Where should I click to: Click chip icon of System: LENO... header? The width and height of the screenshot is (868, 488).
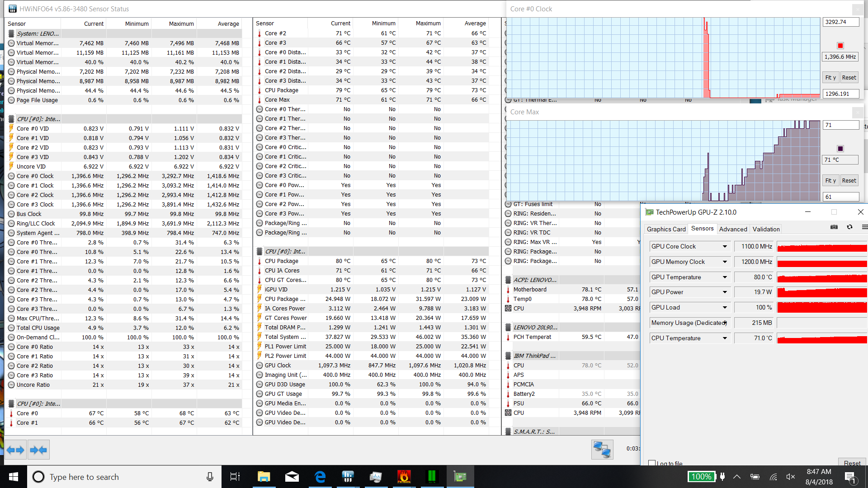point(11,34)
